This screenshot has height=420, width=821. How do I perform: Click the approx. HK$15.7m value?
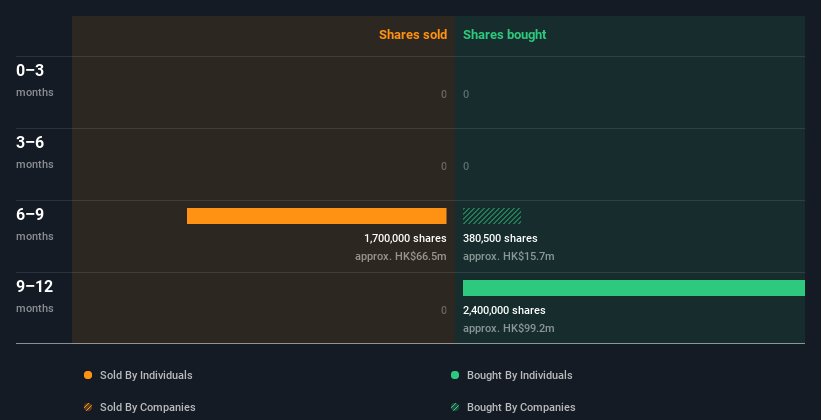click(508, 256)
